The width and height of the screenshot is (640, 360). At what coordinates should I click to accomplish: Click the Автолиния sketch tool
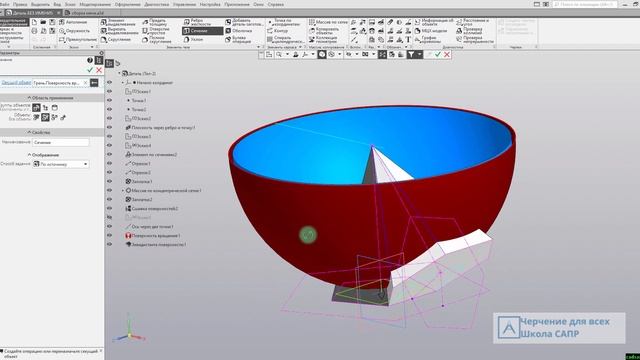coord(73,22)
